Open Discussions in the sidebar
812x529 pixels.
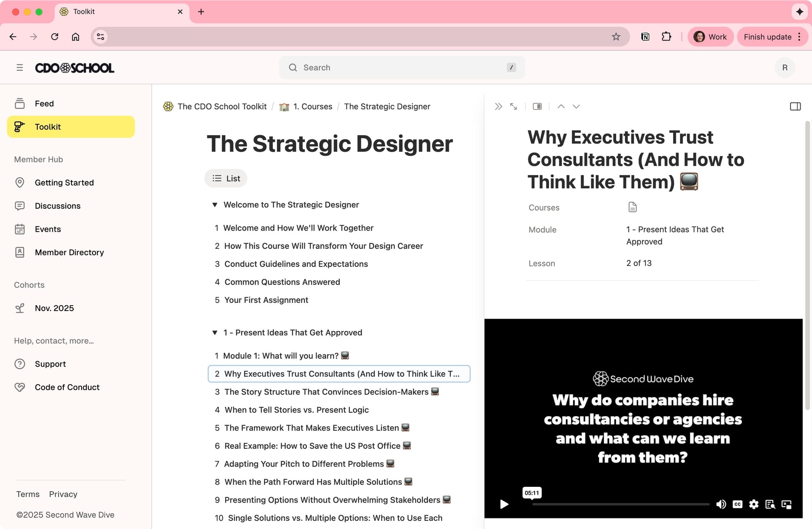coord(58,206)
